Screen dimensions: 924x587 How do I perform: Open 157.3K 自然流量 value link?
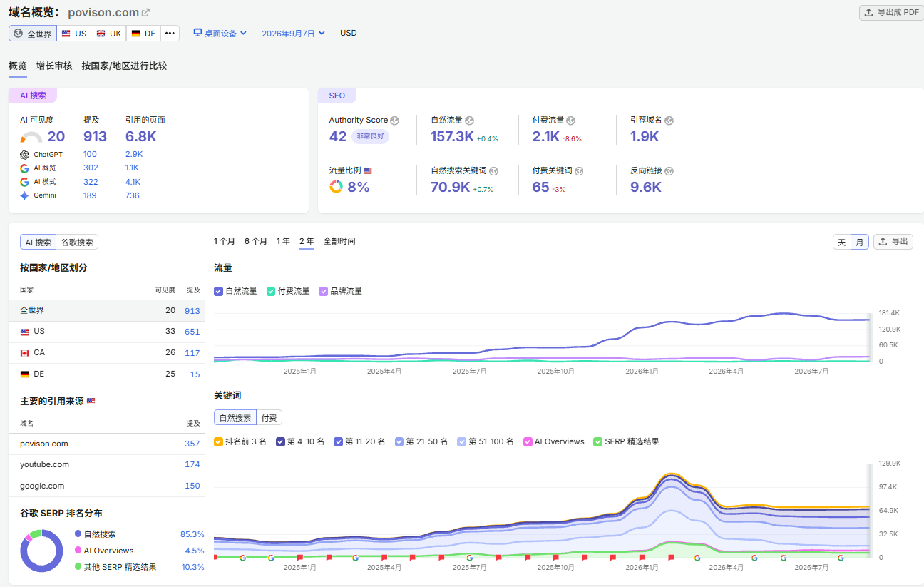(452, 136)
